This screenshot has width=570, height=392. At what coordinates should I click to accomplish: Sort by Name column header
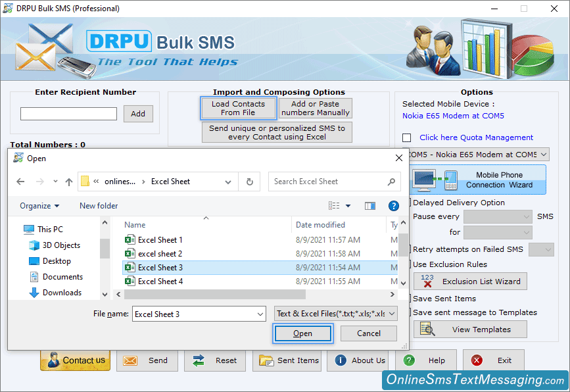[135, 225]
